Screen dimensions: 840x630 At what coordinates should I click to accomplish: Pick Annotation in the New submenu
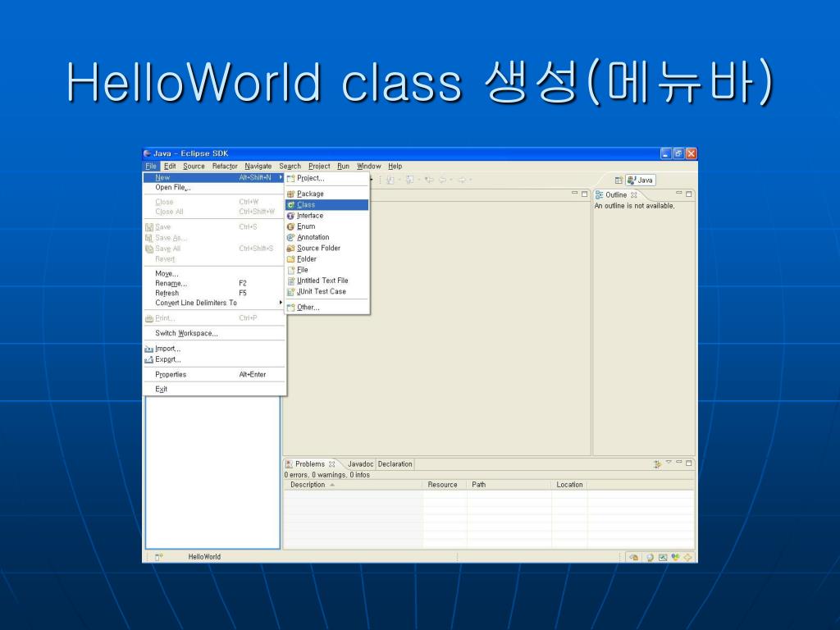tap(326, 237)
